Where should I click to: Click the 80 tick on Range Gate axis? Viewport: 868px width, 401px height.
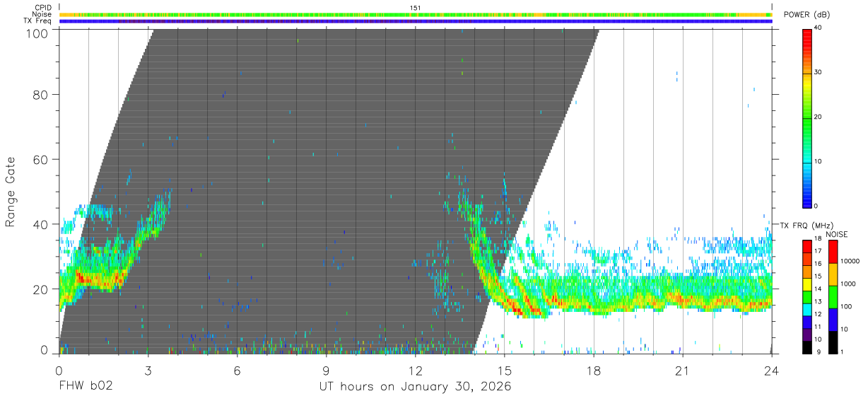(x=40, y=94)
